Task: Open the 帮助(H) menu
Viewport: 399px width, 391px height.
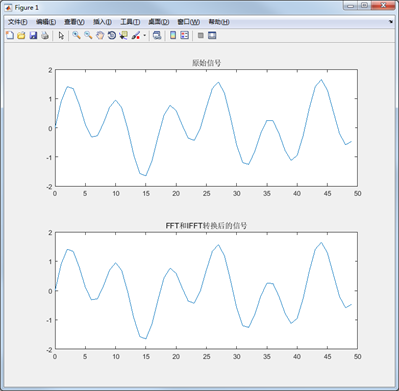Action: 219,22
